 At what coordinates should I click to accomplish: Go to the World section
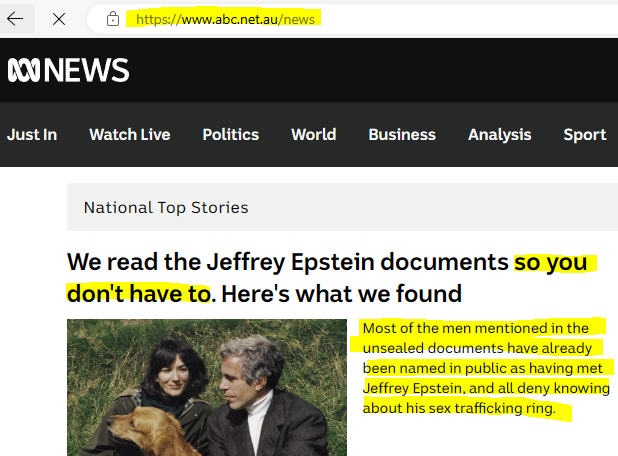313,135
